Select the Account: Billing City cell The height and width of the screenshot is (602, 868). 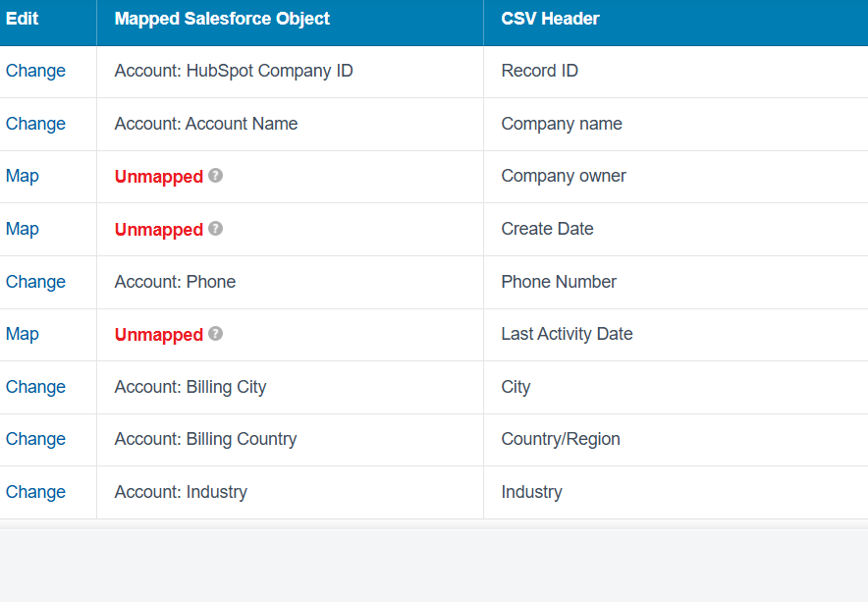[x=190, y=387]
